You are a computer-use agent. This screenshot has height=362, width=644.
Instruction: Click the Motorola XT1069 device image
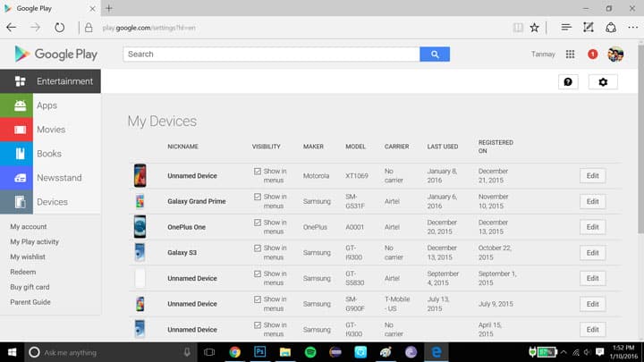(140, 175)
